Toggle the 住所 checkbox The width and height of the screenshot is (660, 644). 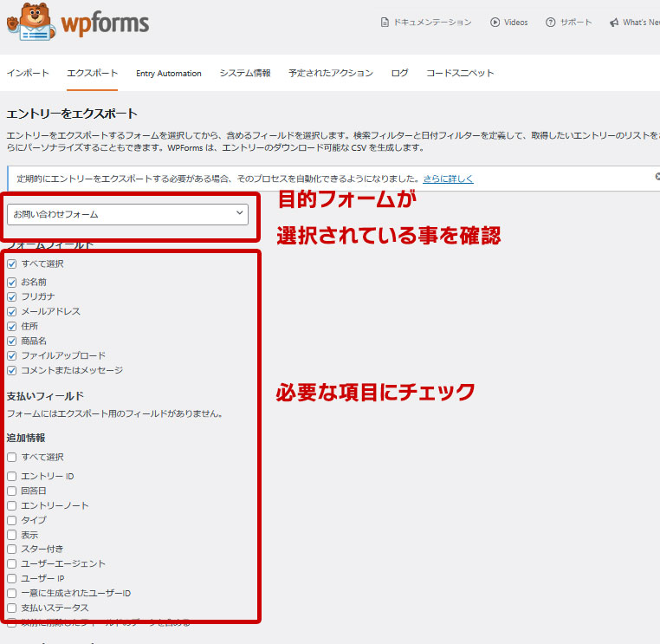click(x=12, y=327)
